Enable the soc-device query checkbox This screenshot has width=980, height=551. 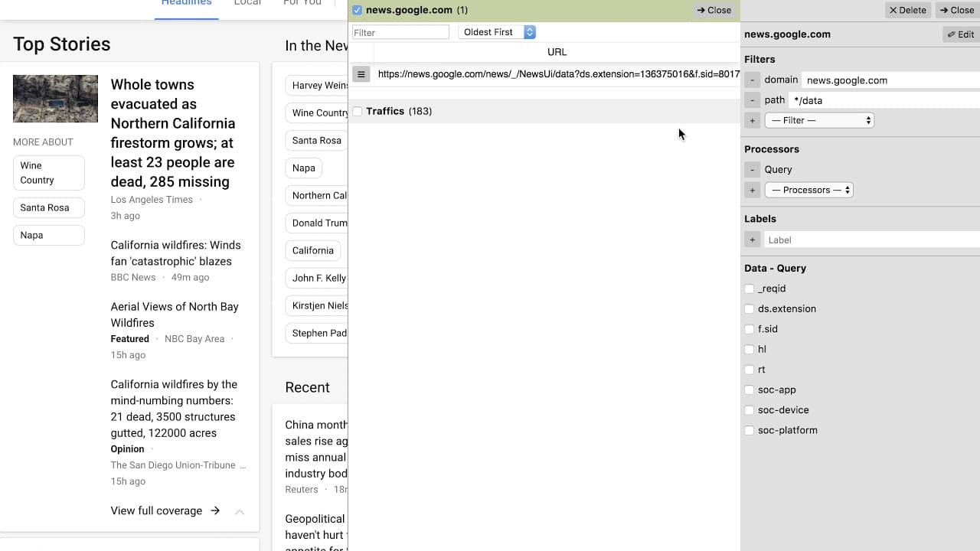(750, 410)
